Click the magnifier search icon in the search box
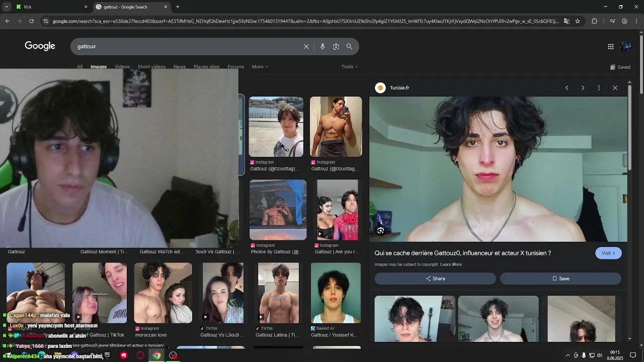644x362 pixels. (349, 46)
